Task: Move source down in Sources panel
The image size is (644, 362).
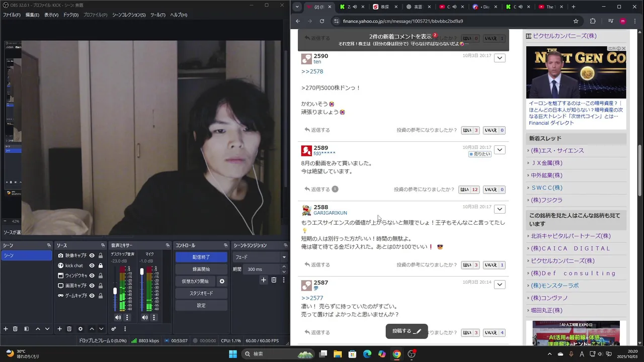Action: click(101, 329)
